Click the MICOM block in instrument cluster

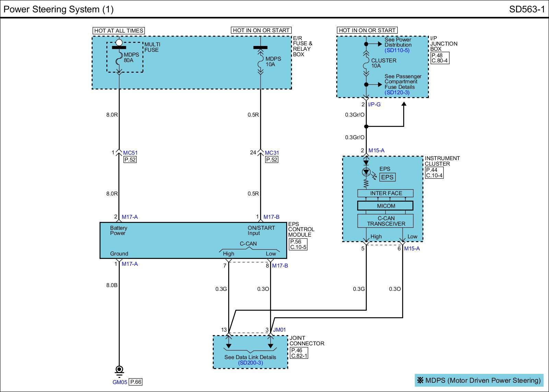[385, 206]
